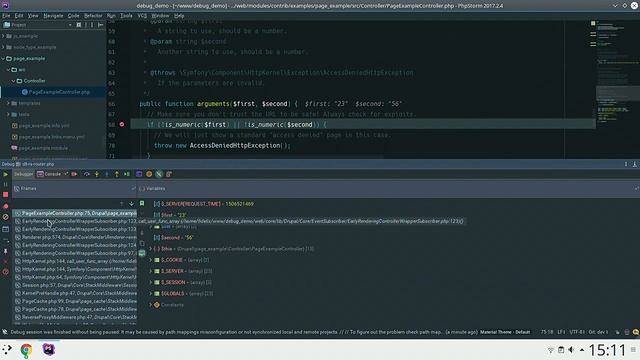Select $second variable in Variables panel
This screenshot has width=640, height=360.
click(173, 238)
